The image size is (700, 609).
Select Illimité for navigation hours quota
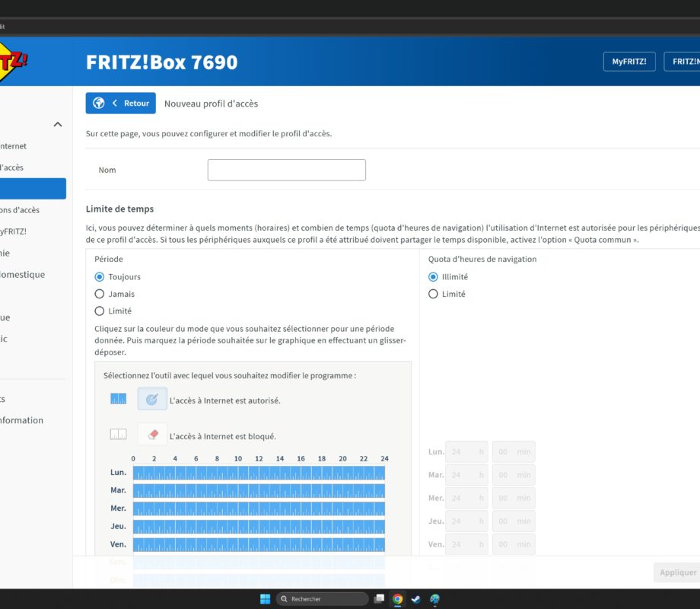pos(433,277)
